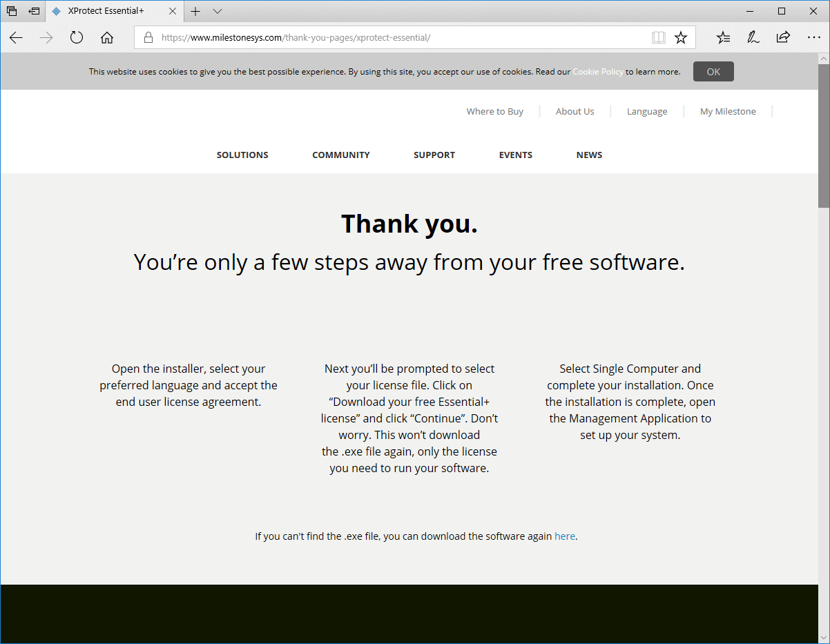This screenshot has height=644, width=830.
Task: Click 'Open the installer, select your' text
Action: coord(189,369)
